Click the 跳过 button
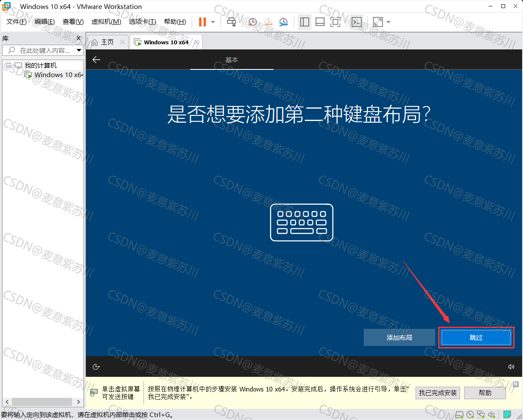The width and height of the screenshot is (523, 420). 476,337
